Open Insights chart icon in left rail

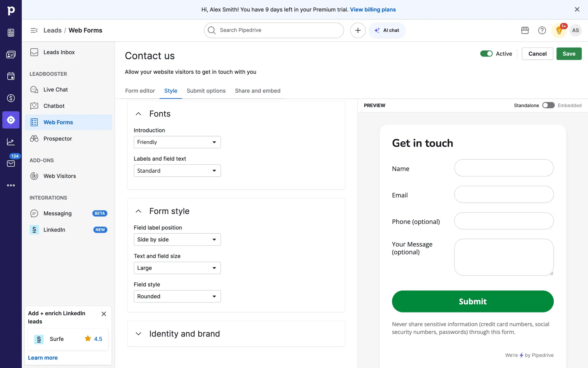click(11, 142)
